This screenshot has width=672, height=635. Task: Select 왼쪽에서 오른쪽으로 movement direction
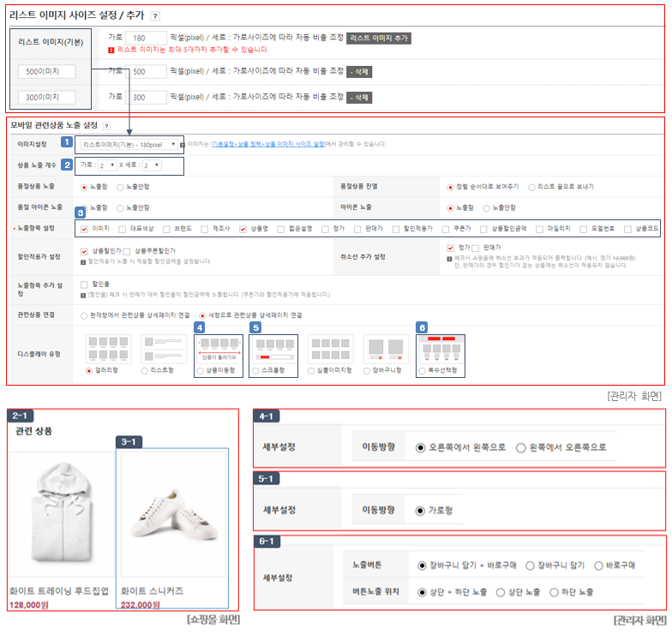point(521,447)
